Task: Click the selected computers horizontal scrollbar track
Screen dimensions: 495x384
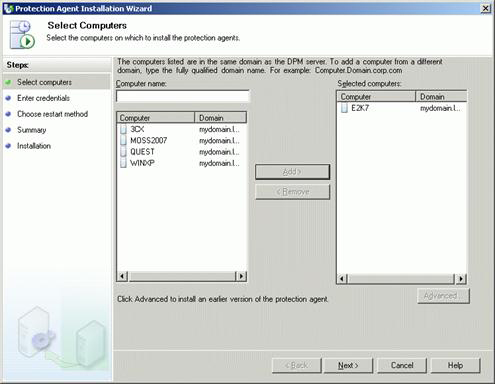Action: (402, 278)
